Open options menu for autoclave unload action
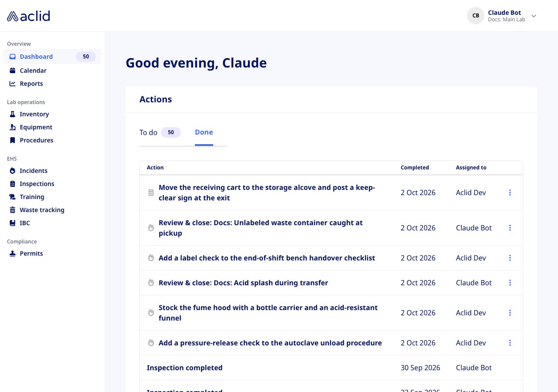This screenshot has width=558, height=392. [510, 343]
